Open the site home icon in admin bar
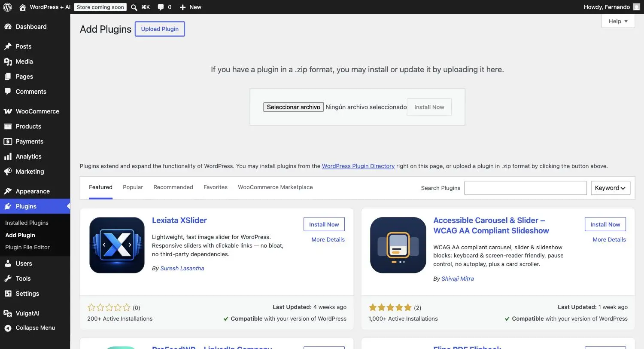 pos(23,7)
